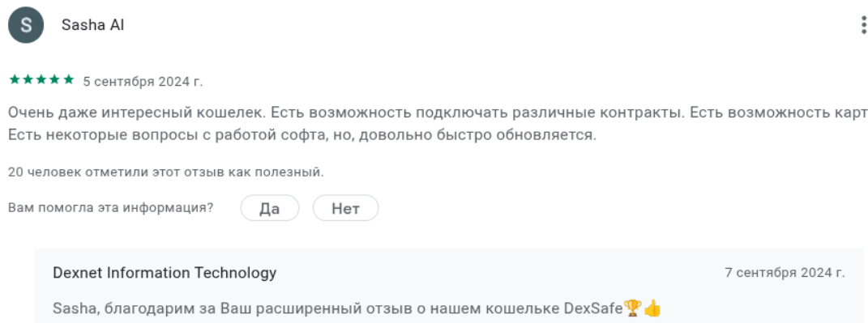Open the Sasha AI reviewer name
Viewport: 868px width, 323px height.
93,25
